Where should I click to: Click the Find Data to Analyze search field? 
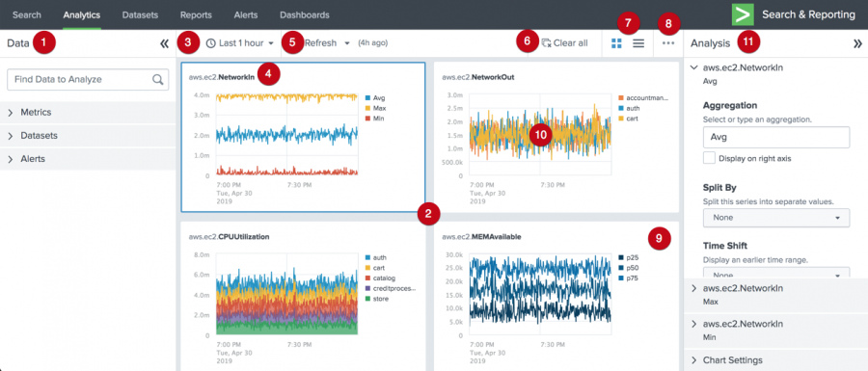[x=88, y=79]
